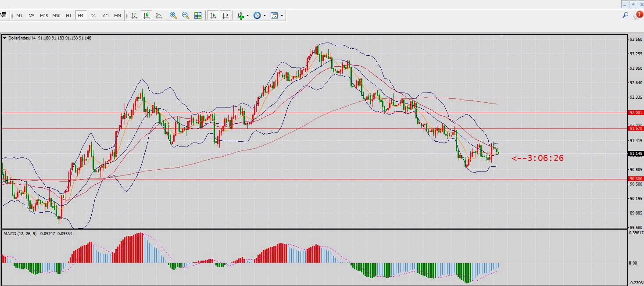Expand the periods clock dropdown arrow
644x286 pixels.
(x=265, y=15)
